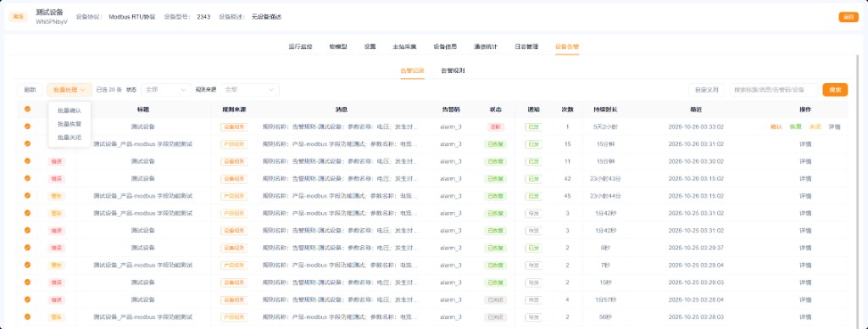Uncheck the row dated 2026-10-25 03:28:04
868x329 pixels.
click(27, 299)
